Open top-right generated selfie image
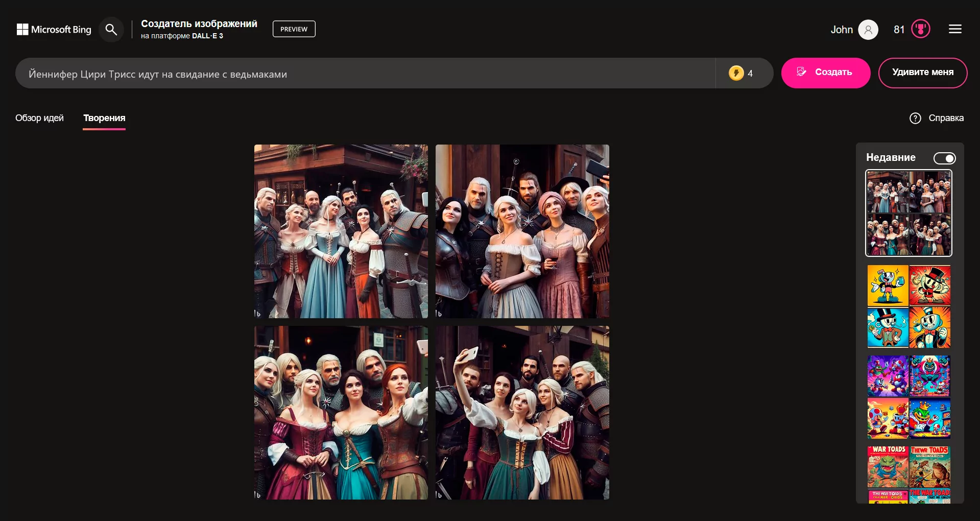This screenshot has width=980, height=521. (522, 231)
